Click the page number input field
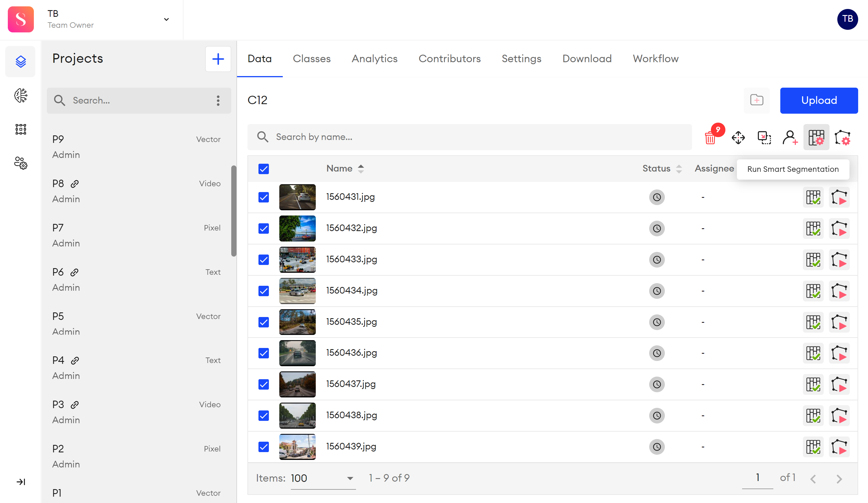This screenshot has height=503, width=868. coord(757,478)
